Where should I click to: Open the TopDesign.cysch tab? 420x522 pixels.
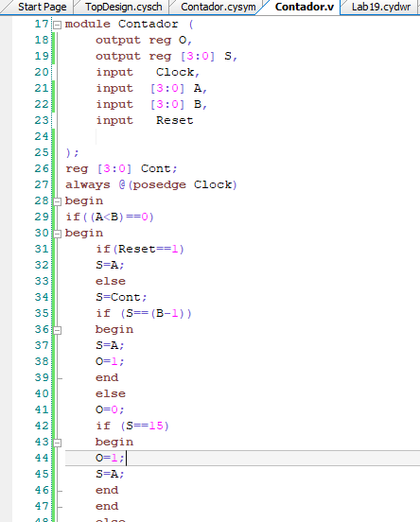[124, 7]
